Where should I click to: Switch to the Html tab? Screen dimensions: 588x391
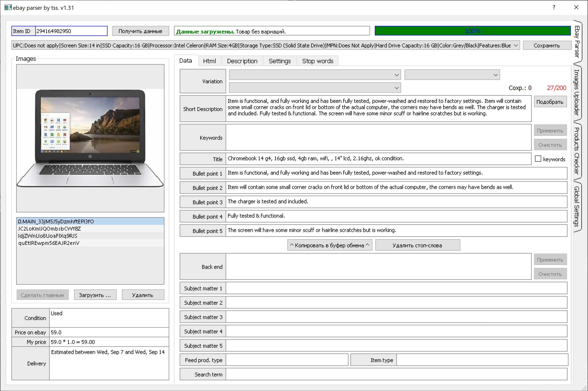(x=210, y=61)
